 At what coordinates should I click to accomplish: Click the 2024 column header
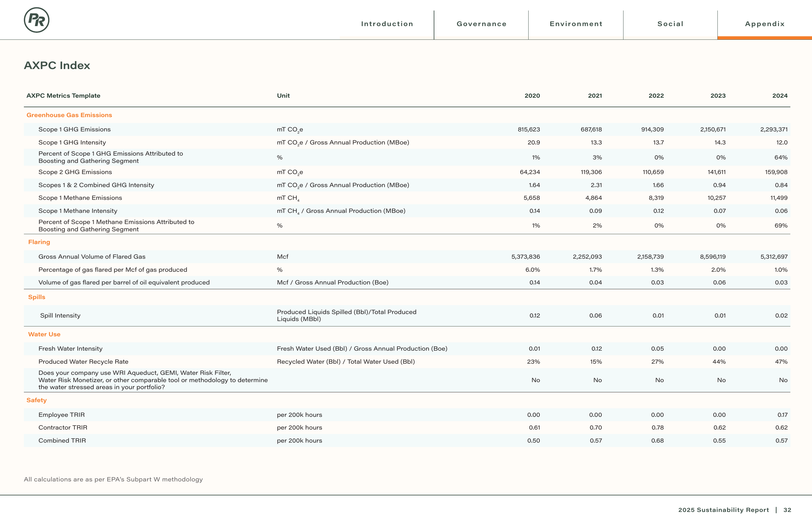click(780, 96)
